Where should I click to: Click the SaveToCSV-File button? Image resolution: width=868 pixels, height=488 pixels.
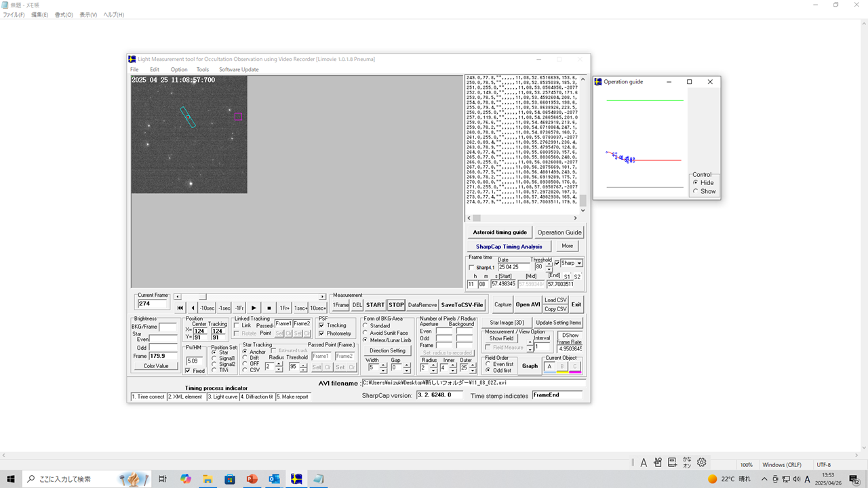[x=462, y=305]
